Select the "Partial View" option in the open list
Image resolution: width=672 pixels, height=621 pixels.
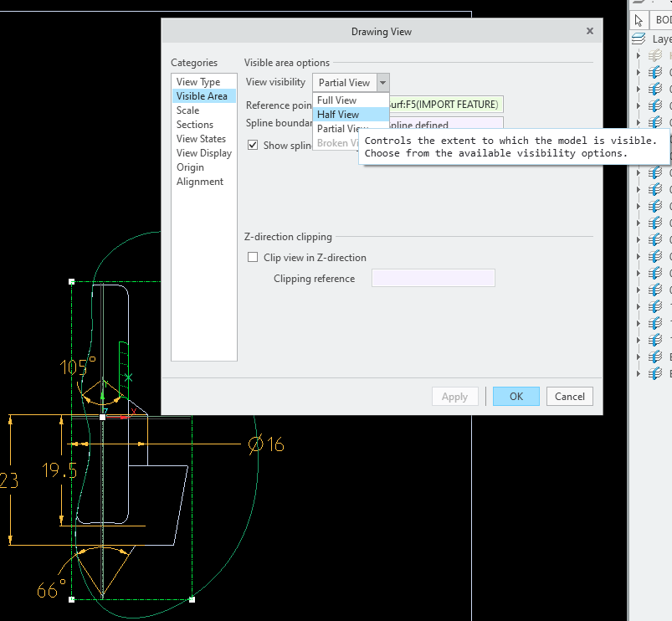(x=334, y=130)
